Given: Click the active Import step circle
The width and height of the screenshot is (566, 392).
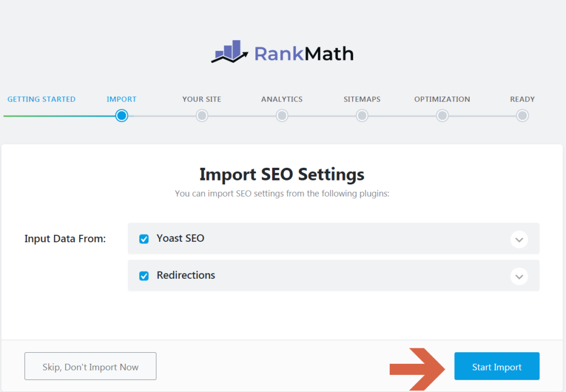Looking at the screenshot, I should (x=122, y=115).
